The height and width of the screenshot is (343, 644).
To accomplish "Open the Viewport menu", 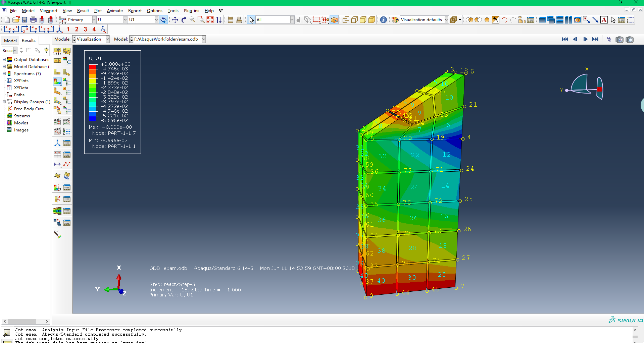I will tap(49, 11).
